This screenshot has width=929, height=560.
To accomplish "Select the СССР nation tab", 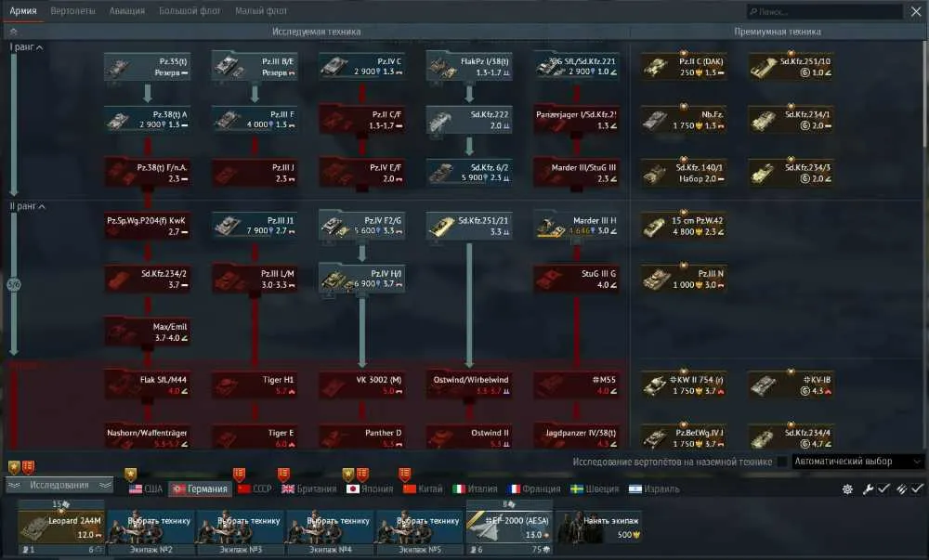I will [x=255, y=489].
